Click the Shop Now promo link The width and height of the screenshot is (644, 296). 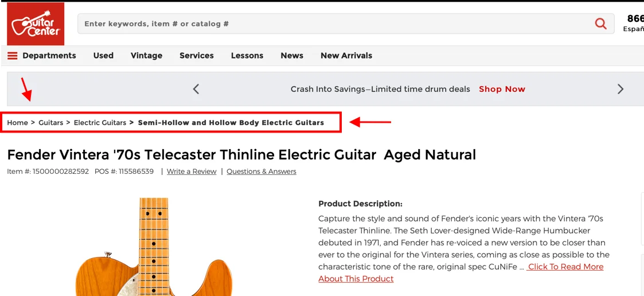[x=502, y=89]
